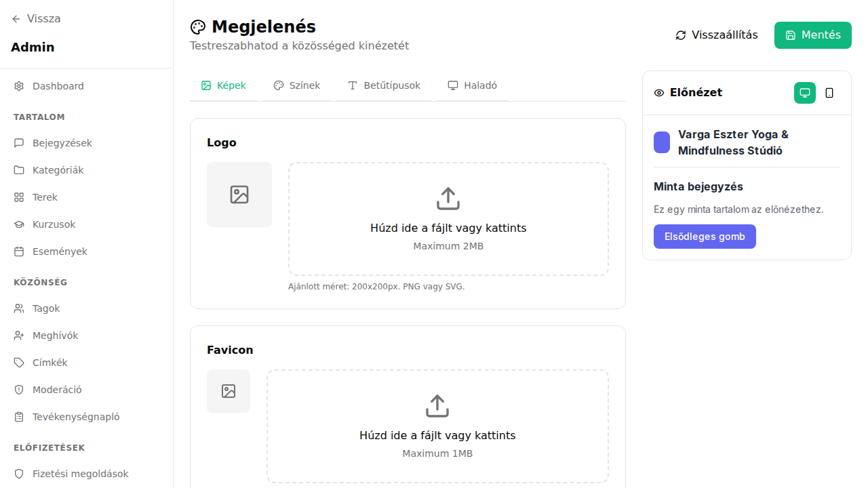Switch to the Színek tab
Screen dimensions: 868x488
[297, 85]
